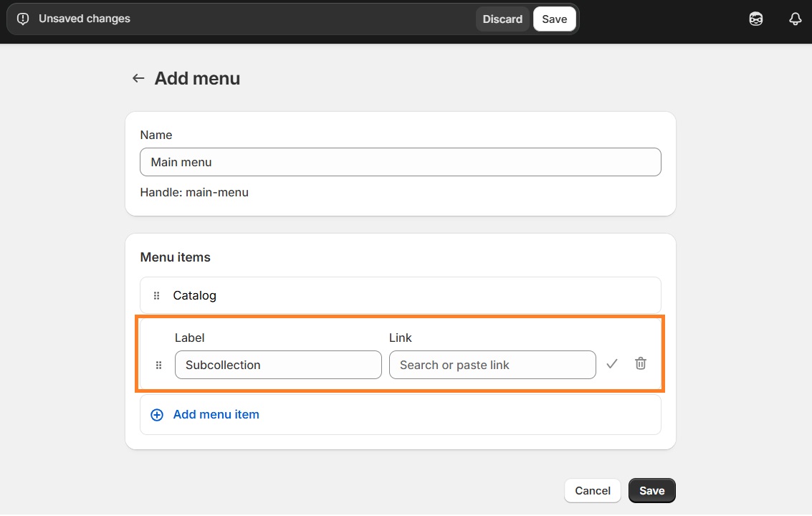This screenshot has width=812, height=516.
Task: Click the Handle: main-menu text
Action: 194,192
